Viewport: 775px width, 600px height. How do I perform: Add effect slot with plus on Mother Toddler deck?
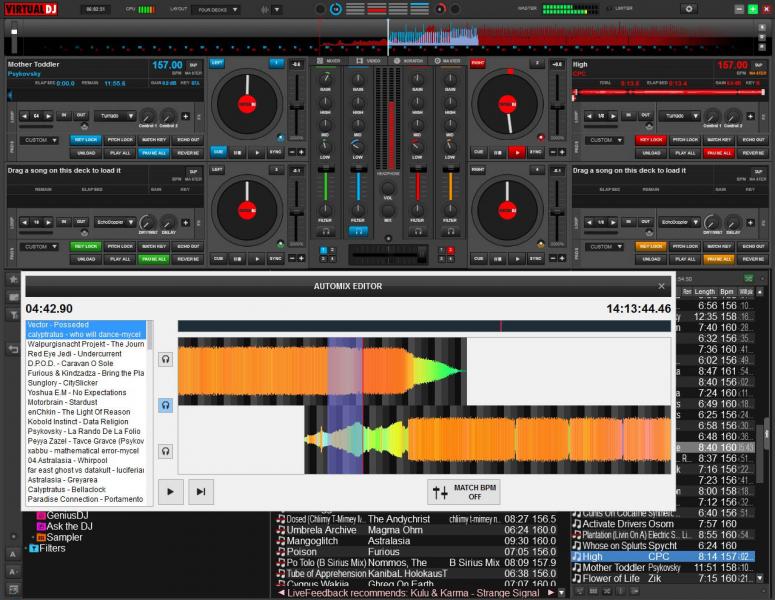click(x=185, y=116)
